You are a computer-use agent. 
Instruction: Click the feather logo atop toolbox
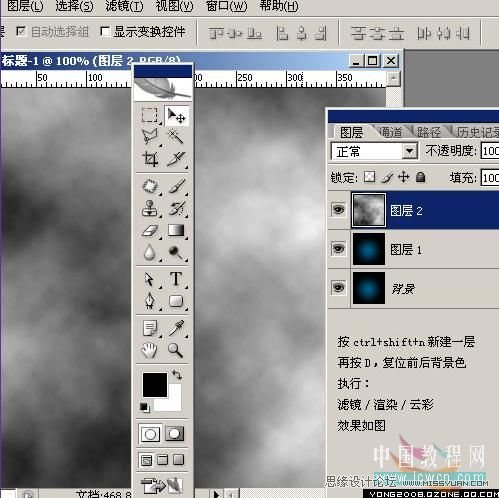click(x=163, y=89)
